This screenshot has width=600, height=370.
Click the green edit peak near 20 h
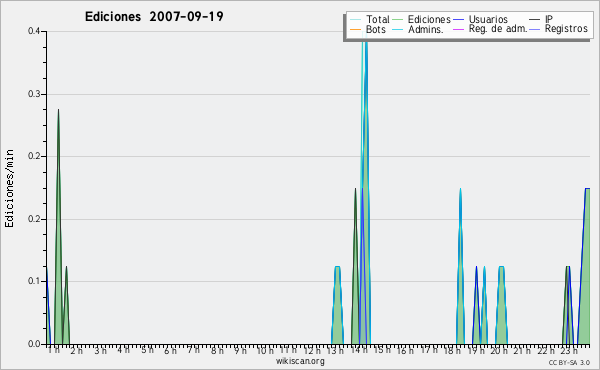[x=501, y=306]
